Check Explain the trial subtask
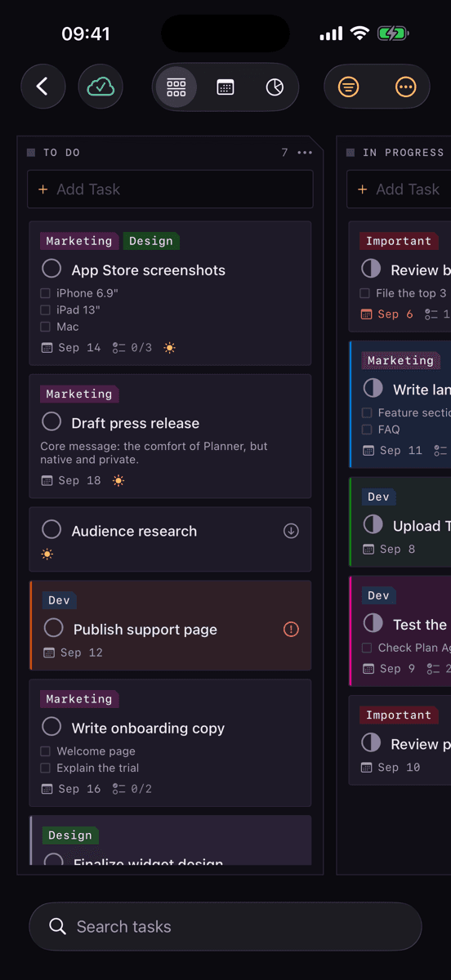The image size is (451, 980). [46, 768]
